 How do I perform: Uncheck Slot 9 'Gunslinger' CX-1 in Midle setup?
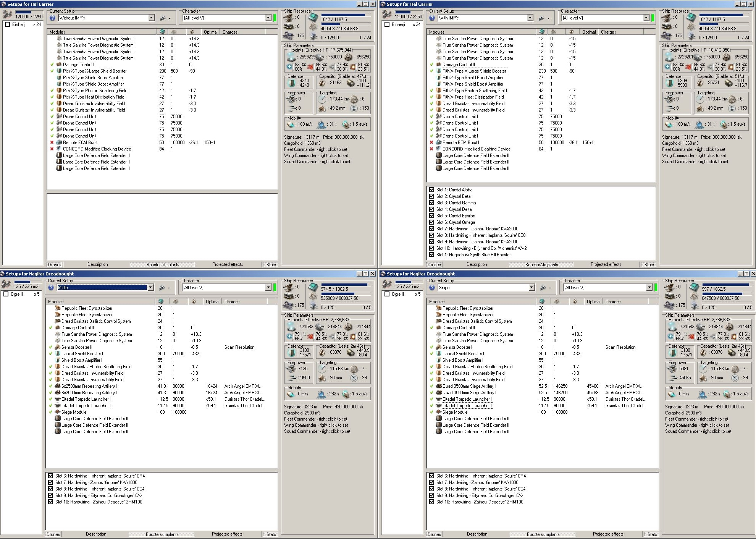tap(50, 495)
